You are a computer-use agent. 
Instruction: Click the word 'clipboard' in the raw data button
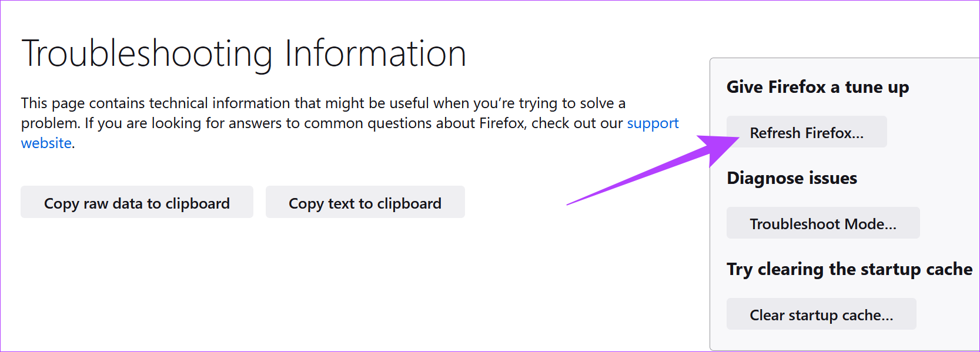197,203
